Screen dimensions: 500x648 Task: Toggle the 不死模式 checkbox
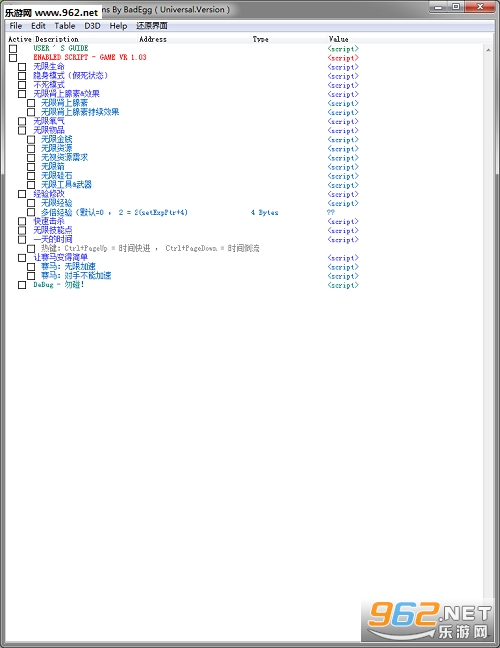(x=22, y=85)
